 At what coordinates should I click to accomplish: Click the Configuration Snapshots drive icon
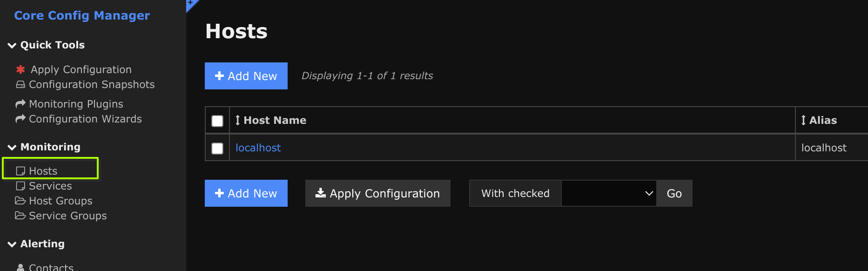pyautogui.click(x=20, y=84)
